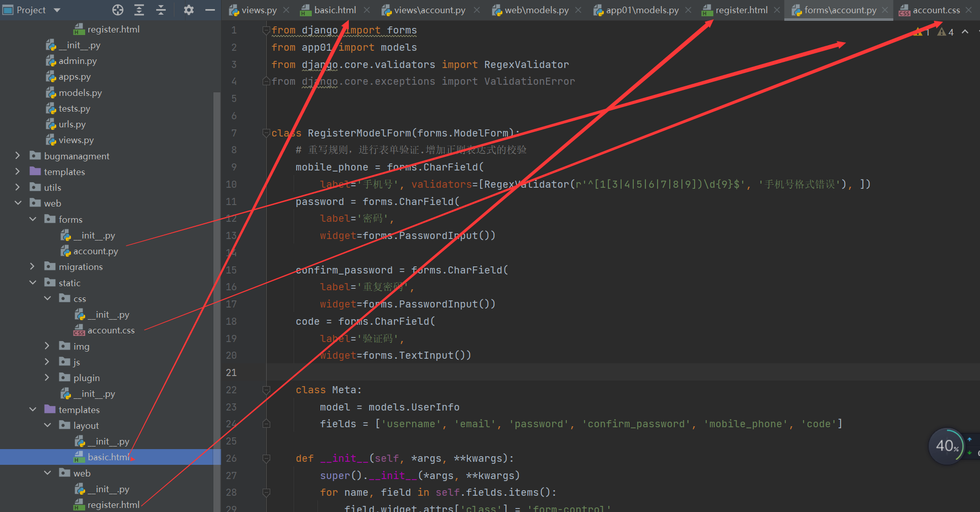Fold the for loop at line 28
Viewport: 980px width, 512px height.
(266, 492)
